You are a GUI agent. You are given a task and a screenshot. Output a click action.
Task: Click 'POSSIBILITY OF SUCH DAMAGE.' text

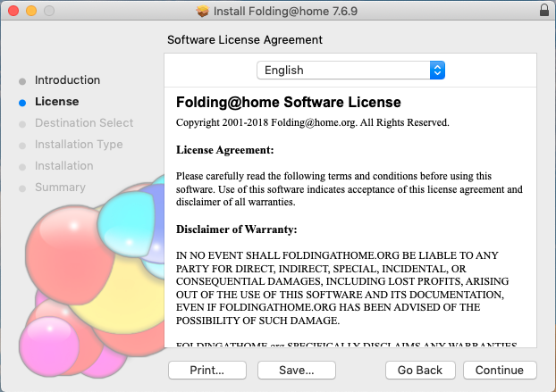[x=257, y=321]
